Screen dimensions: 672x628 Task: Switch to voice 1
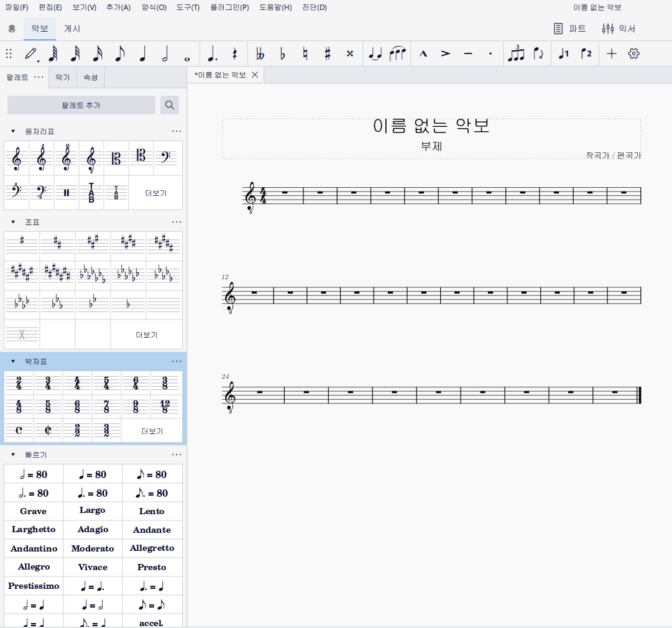pyautogui.click(x=564, y=53)
